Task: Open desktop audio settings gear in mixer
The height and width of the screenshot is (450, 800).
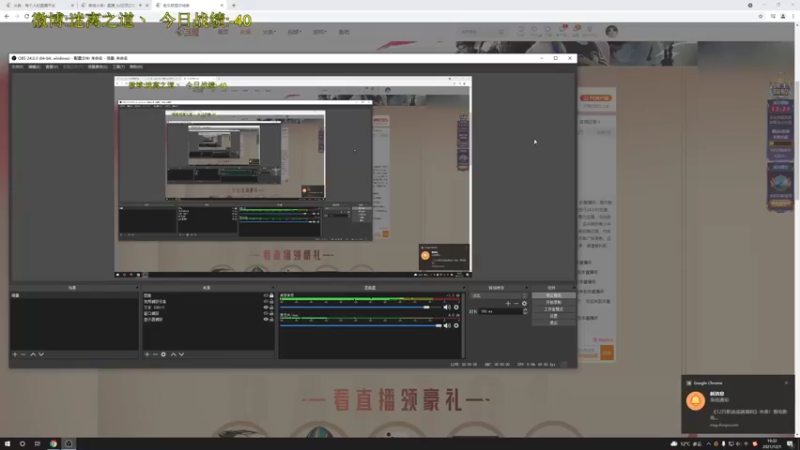Action: tap(456, 307)
